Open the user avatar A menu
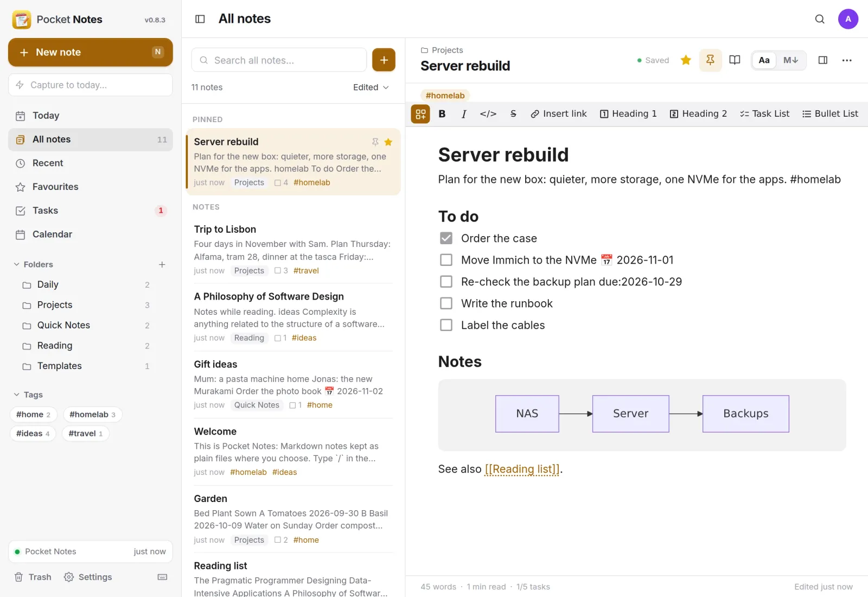Image resolution: width=868 pixels, height=597 pixels. 848,19
